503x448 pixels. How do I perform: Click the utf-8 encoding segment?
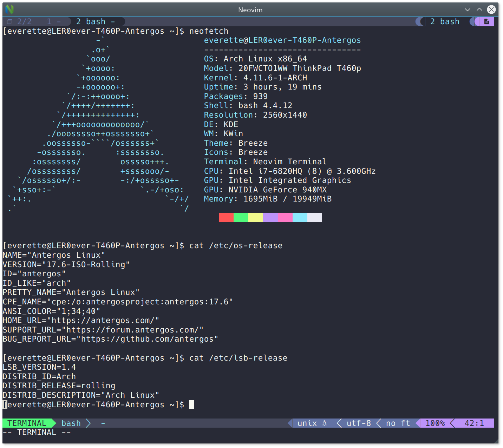click(x=358, y=423)
